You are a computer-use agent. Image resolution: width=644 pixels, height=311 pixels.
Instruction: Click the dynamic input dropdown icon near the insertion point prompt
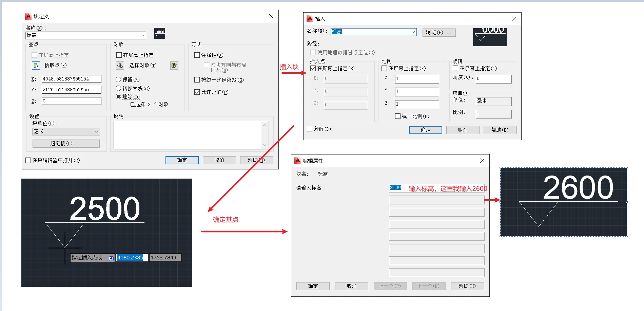[x=111, y=258]
